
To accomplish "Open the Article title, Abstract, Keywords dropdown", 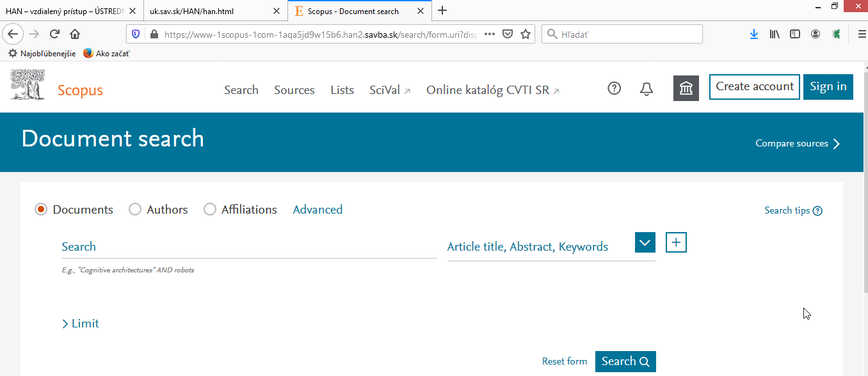I will tap(645, 242).
